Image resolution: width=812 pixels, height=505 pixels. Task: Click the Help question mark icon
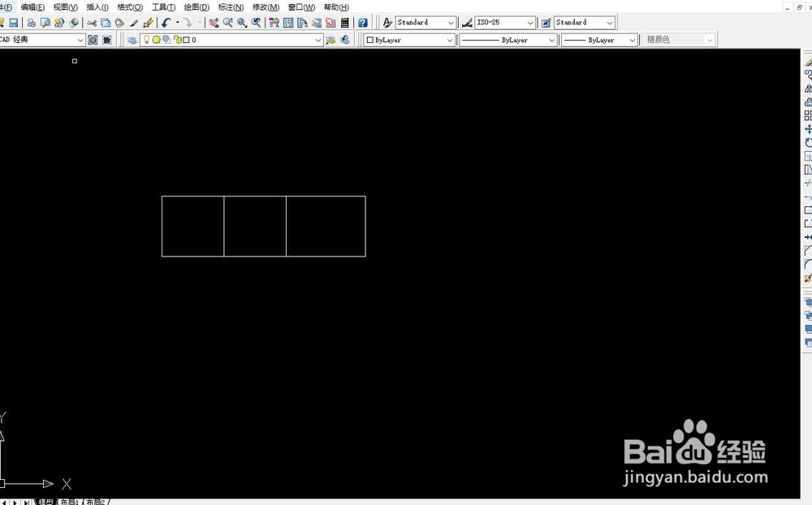(x=363, y=23)
